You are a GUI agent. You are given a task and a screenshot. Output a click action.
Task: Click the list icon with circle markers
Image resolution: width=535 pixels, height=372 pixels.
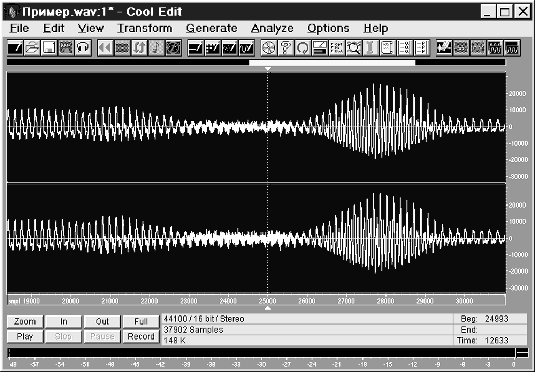tap(404, 48)
